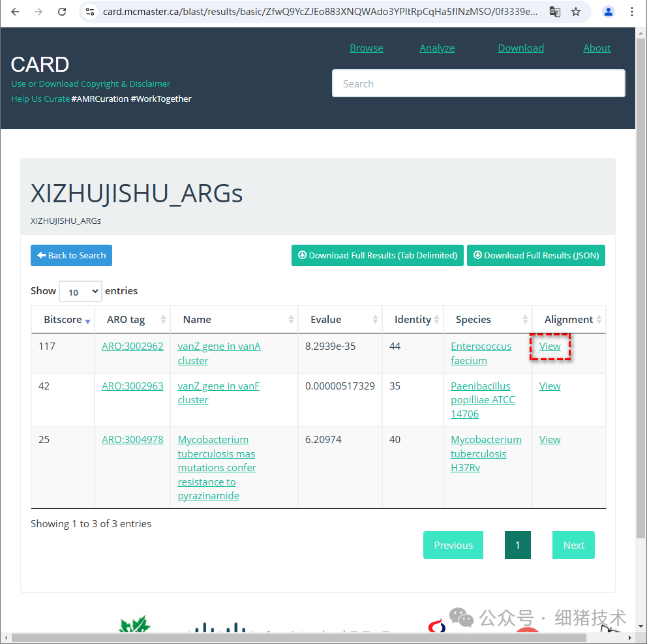This screenshot has width=647, height=644.
Task: Select the Analyze navigation menu item
Action: pyautogui.click(x=437, y=48)
